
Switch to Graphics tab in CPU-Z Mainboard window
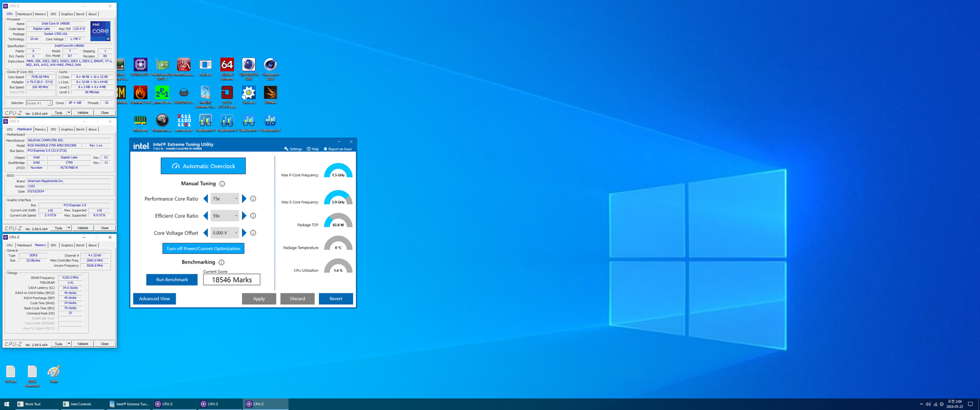[x=67, y=130]
